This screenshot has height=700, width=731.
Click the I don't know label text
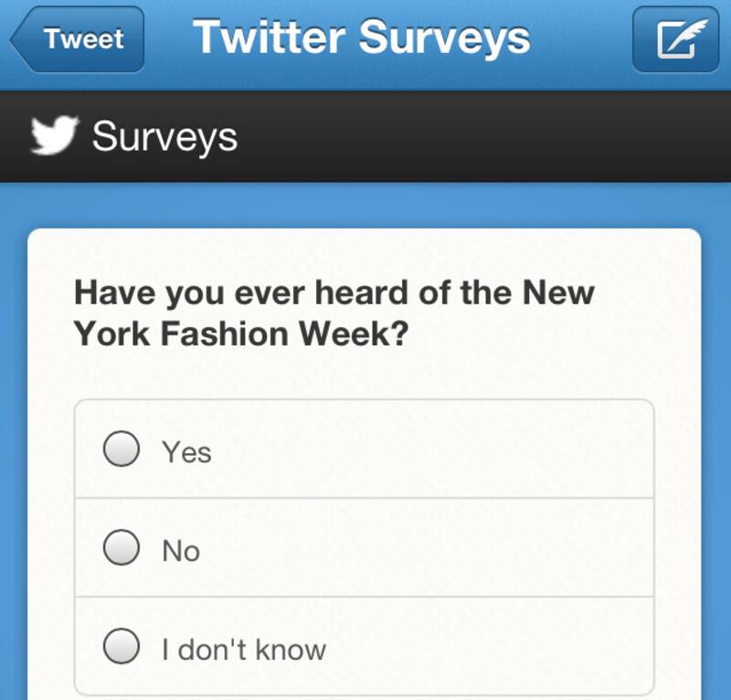244,649
